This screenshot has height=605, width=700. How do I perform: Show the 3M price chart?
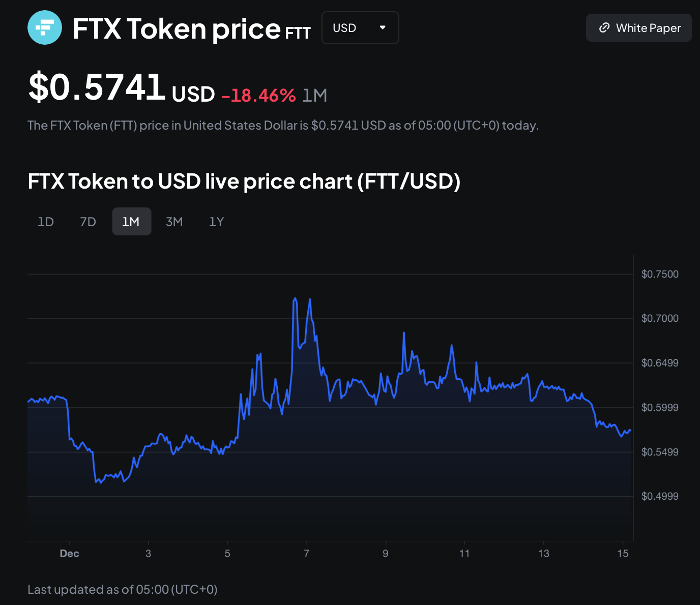(x=174, y=222)
